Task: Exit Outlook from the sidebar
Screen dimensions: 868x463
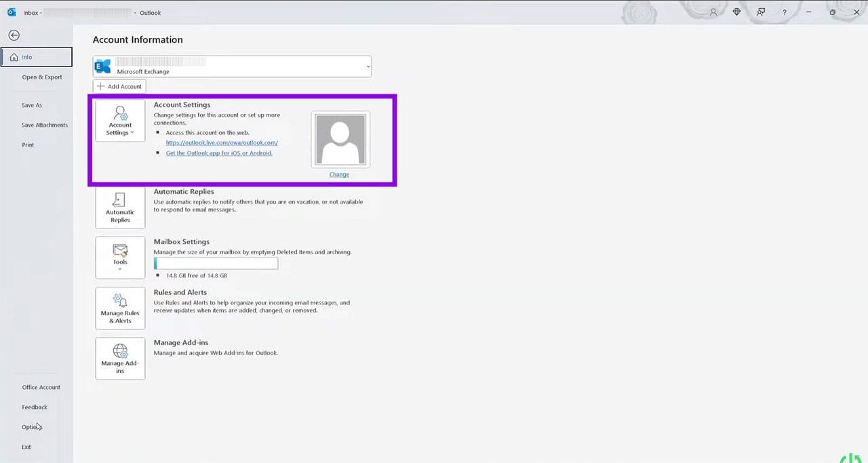Action: (x=26, y=447)
